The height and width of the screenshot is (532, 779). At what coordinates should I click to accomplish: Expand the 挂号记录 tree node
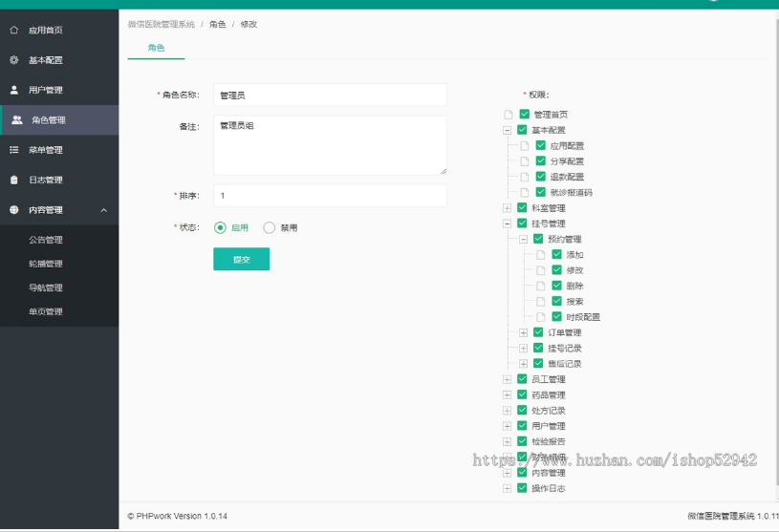523,349
